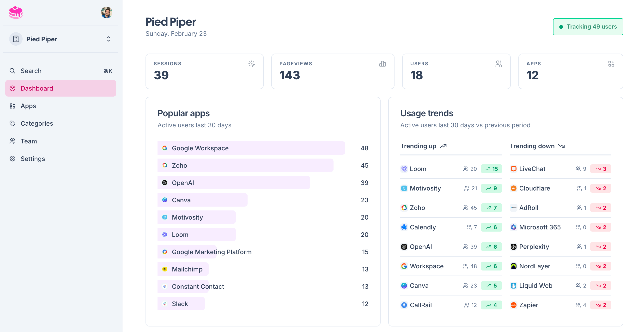Click the Cloudflare icon in Trending down

coord(514,188)
